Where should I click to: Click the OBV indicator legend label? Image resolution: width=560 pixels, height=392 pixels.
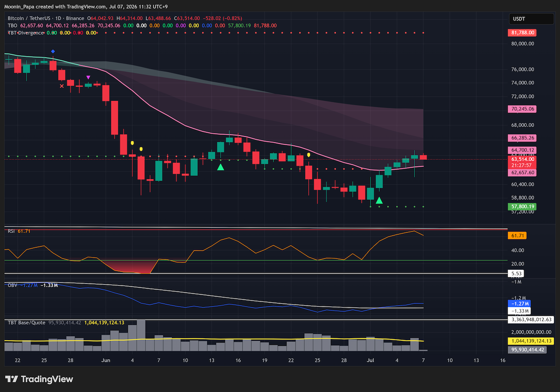[12, 285]
